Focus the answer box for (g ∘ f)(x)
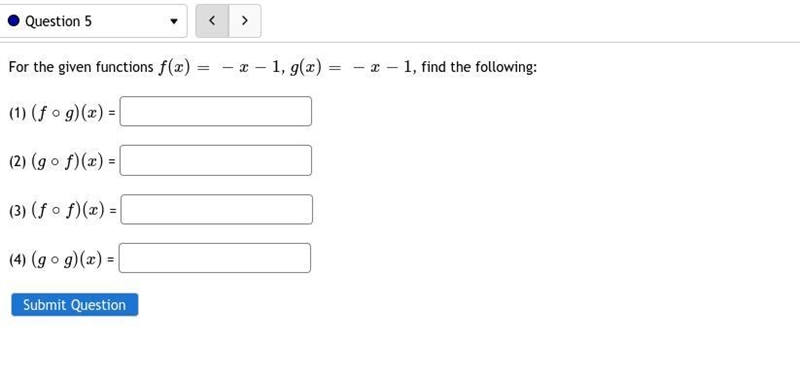 click(215, 160)
